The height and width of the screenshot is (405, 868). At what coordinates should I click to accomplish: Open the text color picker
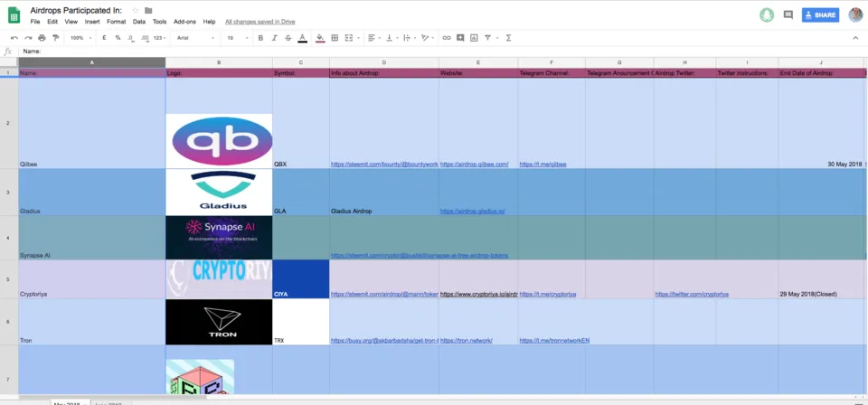302,38
